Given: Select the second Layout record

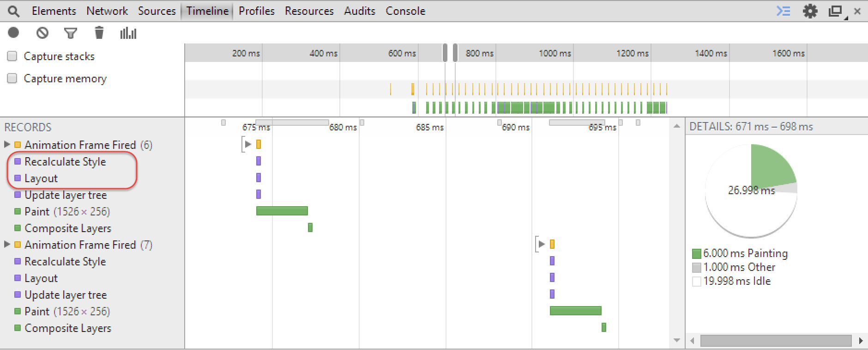Looking at the screenshot, I should pyautogui.click(x=41, y=278).
